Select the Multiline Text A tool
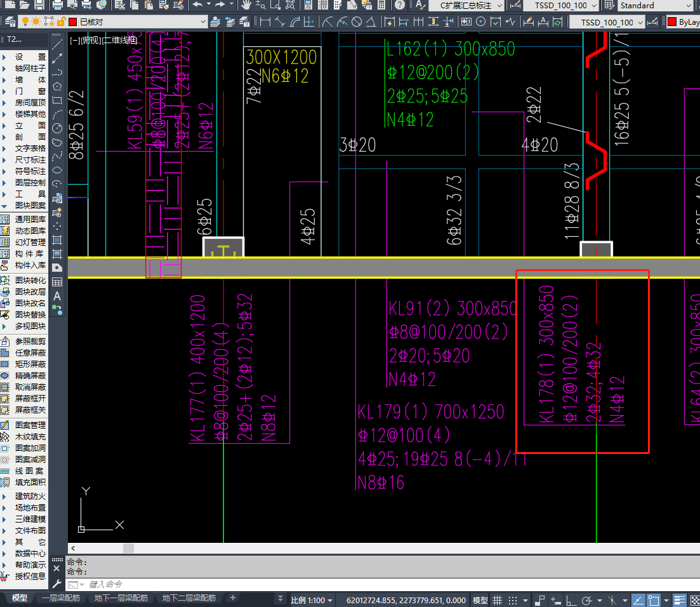 click(57, 296)
